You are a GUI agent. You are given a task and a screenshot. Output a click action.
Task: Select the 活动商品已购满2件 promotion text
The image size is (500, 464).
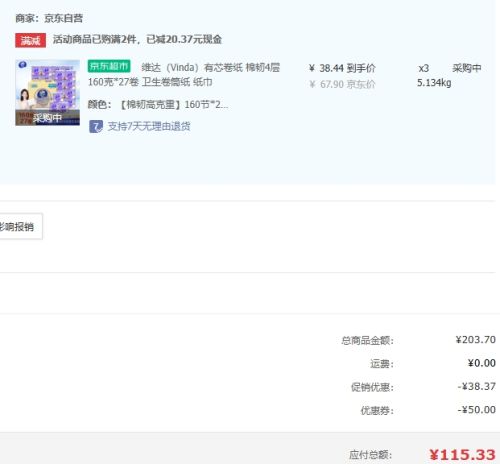(137, 39)
